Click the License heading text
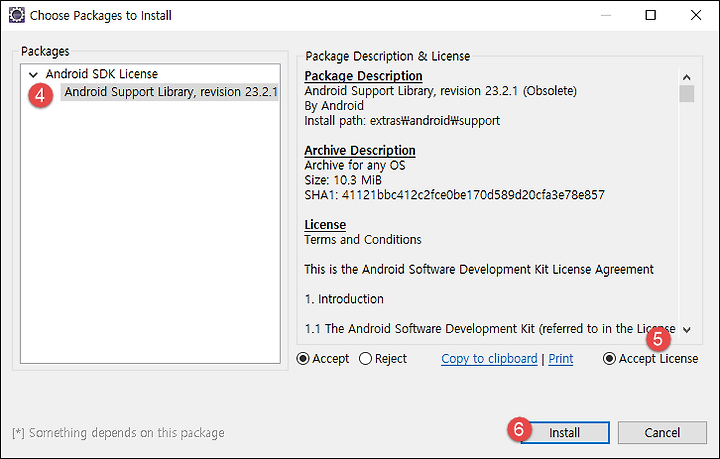 tap(325, 224)
